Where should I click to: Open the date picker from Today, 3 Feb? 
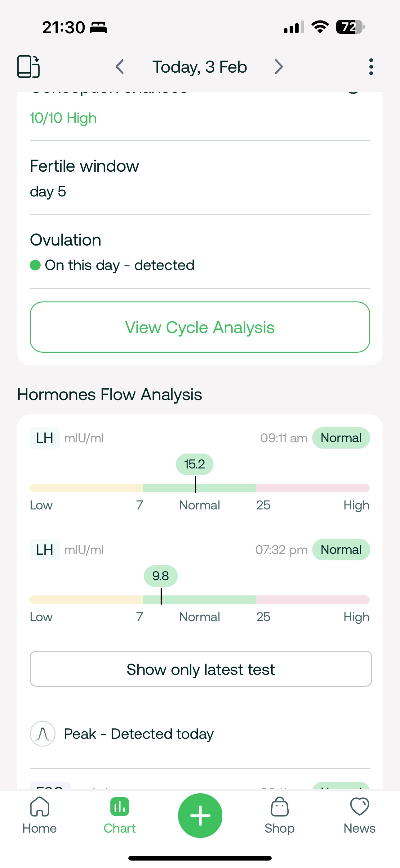[x=200, y=67]
